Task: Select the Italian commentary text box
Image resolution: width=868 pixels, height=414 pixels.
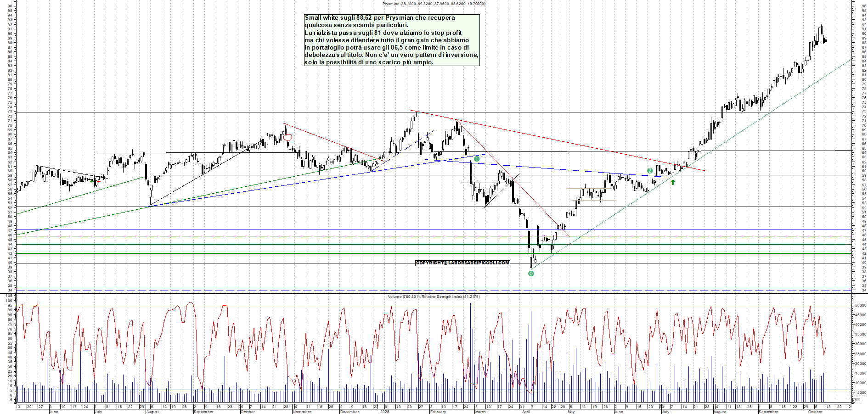Action: [392, 40]
